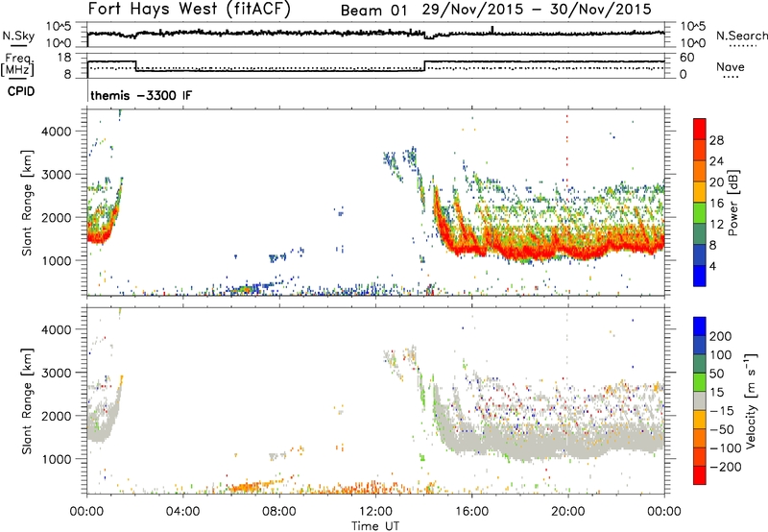
Task: Click the '200' value on Velocity colorbar
Action: pyautogui.click(x=721, y=336)
